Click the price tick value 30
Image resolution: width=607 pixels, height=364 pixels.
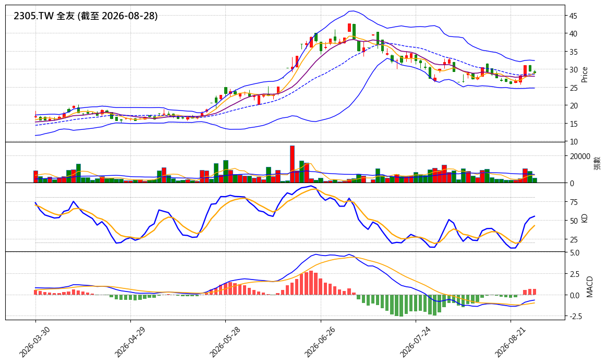(573, 70)
